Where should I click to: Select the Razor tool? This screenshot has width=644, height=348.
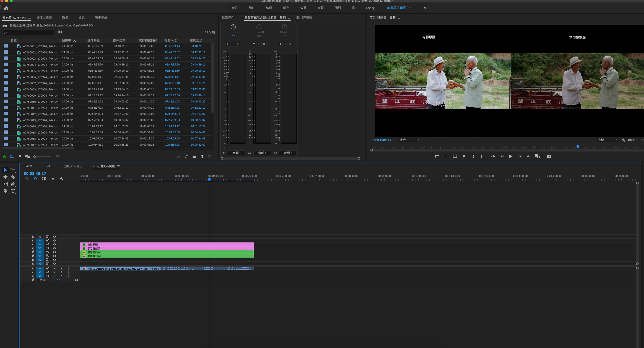[x=13, y=177]
